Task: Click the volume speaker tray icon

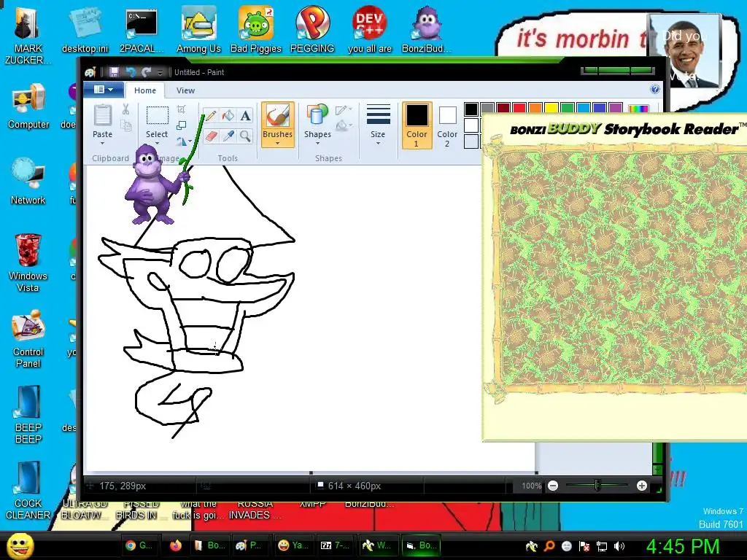Action: coord(619,546)
